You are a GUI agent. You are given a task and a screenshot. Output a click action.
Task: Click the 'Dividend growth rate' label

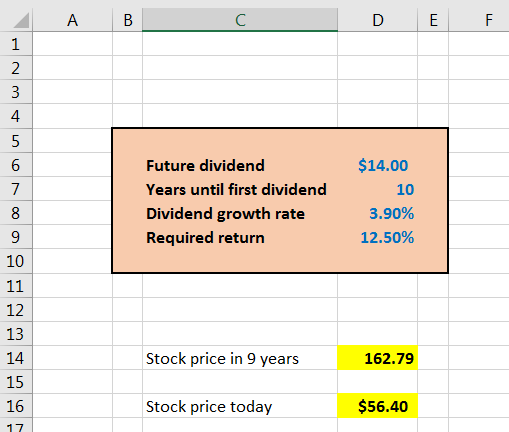pyautogui.click(x=225, y=213)
